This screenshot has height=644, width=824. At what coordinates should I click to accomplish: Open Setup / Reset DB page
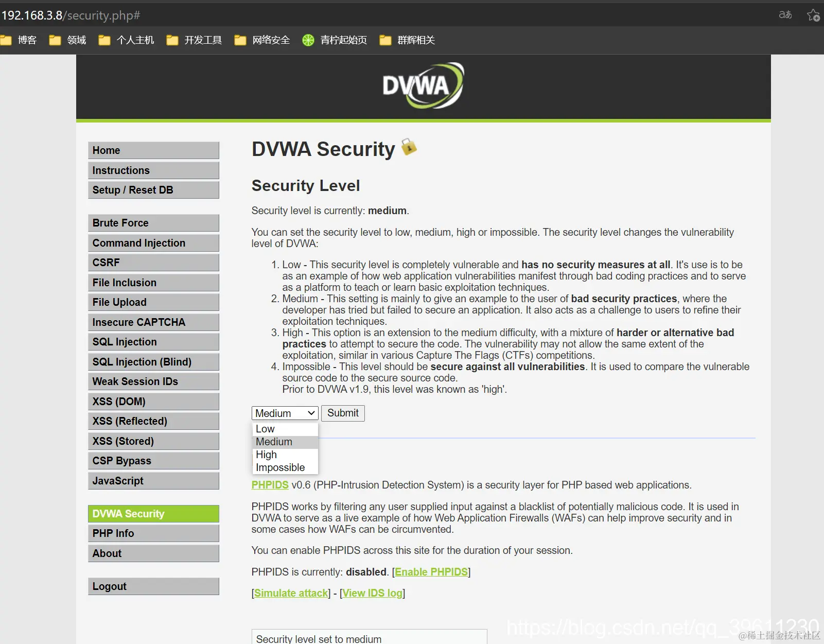(153, 190)
